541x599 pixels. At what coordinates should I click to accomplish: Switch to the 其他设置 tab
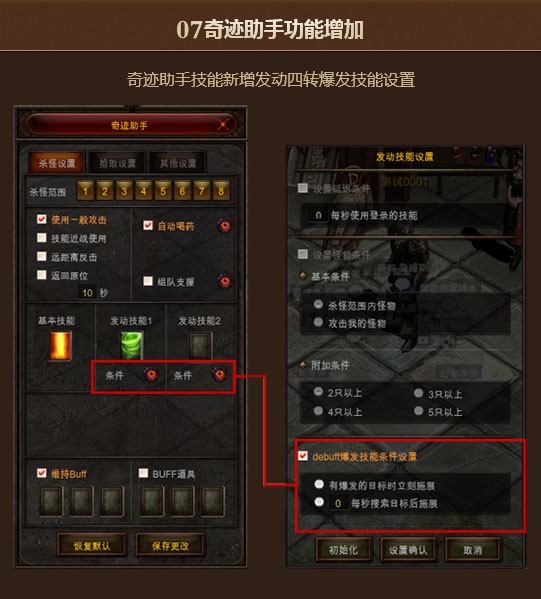pyautogui.click(x=178, y=163)
